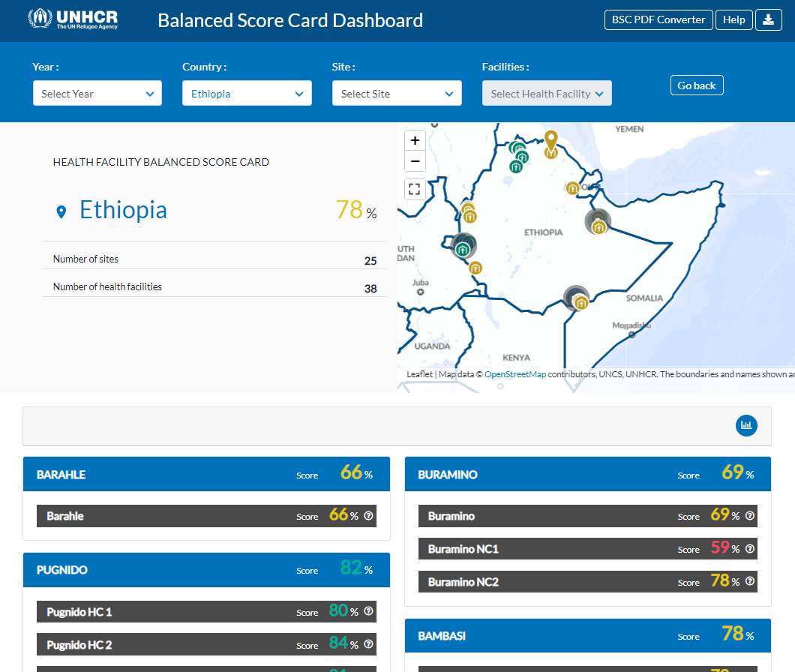Open the bar chart view icon
The width and height of the screenshot is (795, 672).
tap(746, 425)
